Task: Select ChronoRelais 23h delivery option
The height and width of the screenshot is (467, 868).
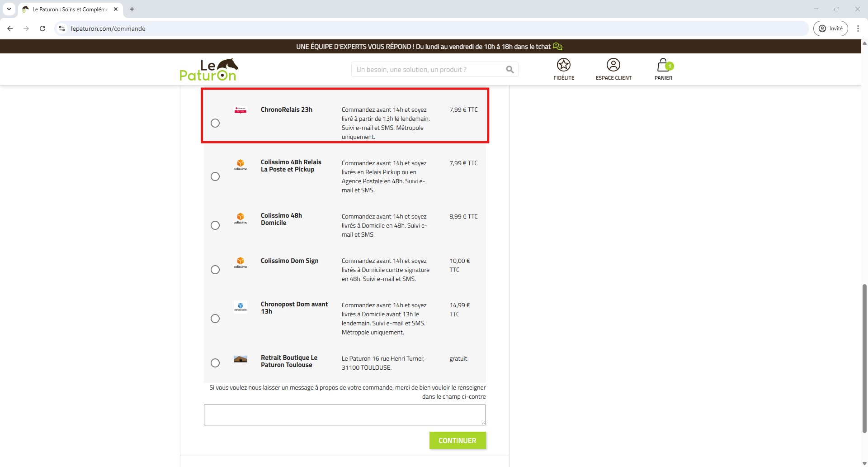Action: 215,123
